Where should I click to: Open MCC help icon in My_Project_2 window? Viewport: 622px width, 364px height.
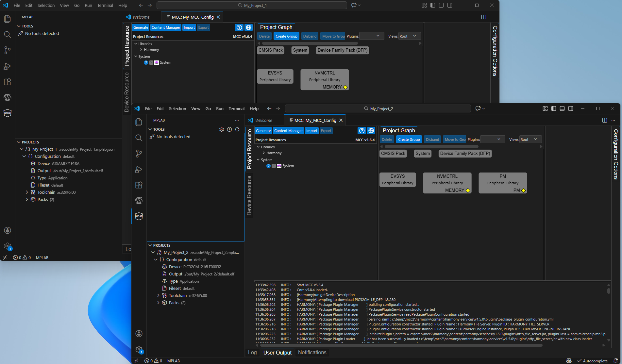[x=362, y=131]
